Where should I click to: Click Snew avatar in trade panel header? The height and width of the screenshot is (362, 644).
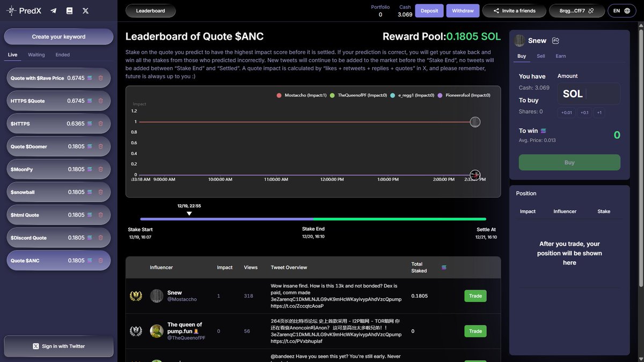pyautogui.click(x=519, y=41)
